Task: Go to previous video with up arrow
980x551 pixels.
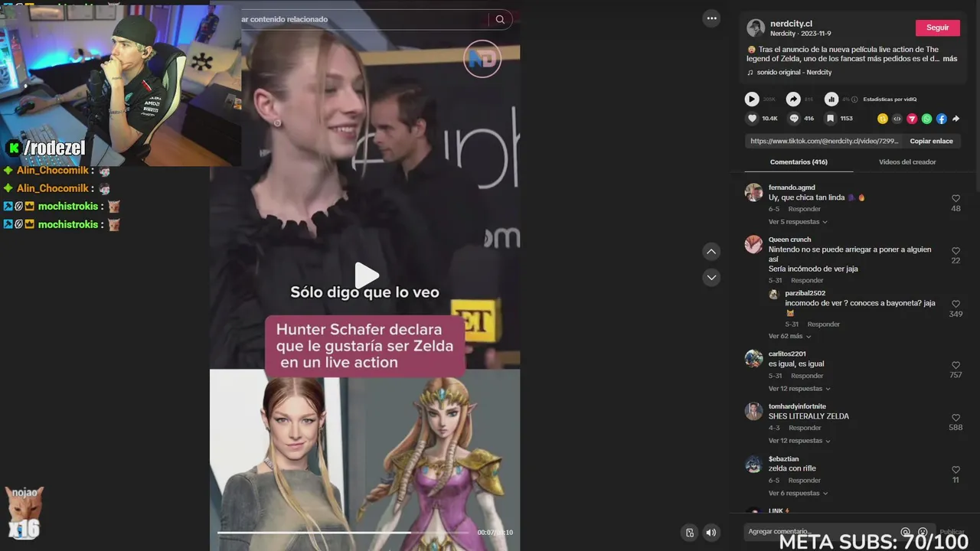Action: 711,252
